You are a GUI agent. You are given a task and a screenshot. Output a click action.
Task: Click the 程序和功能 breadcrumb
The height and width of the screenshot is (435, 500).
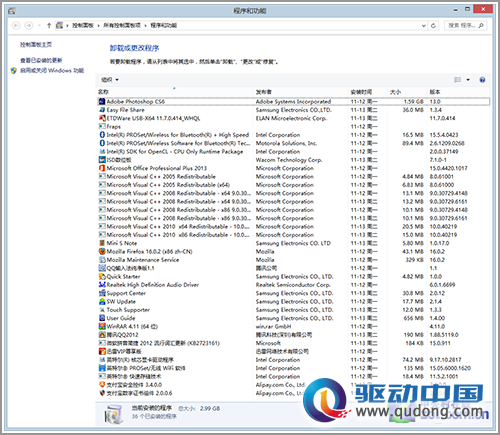[x=164, y=25]
